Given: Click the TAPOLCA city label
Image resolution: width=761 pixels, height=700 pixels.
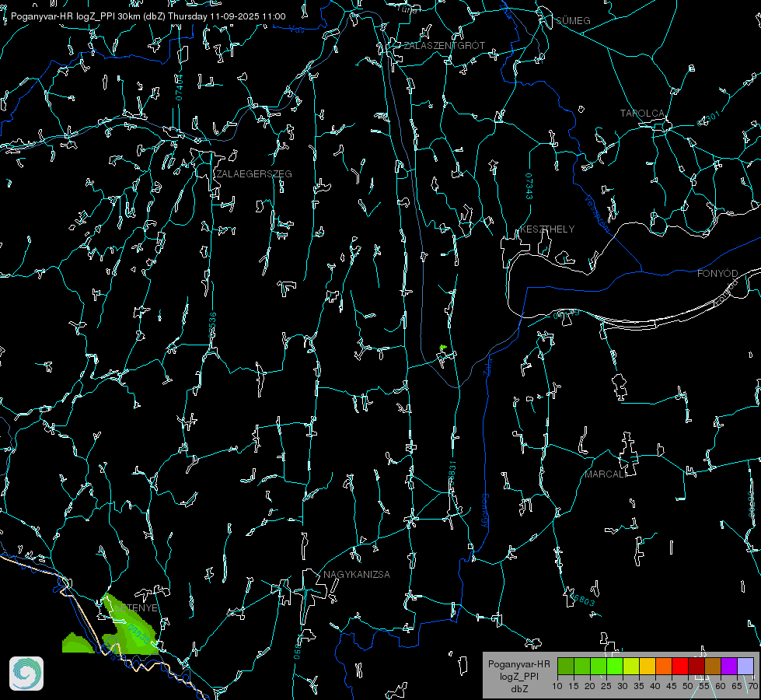Looking at the screenshot, I should coord(643,114).
